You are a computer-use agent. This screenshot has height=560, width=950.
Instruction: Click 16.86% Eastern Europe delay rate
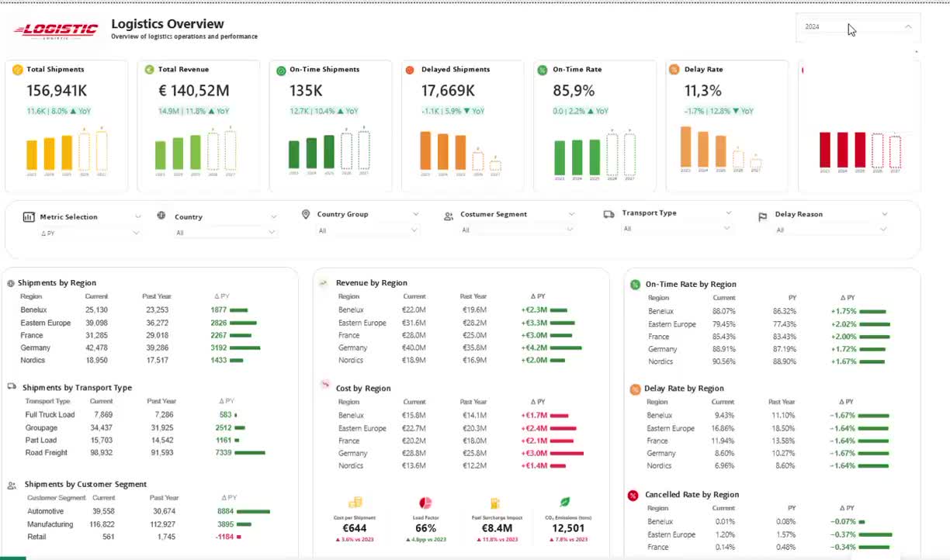pyautogui.click(x=723, y=428)
